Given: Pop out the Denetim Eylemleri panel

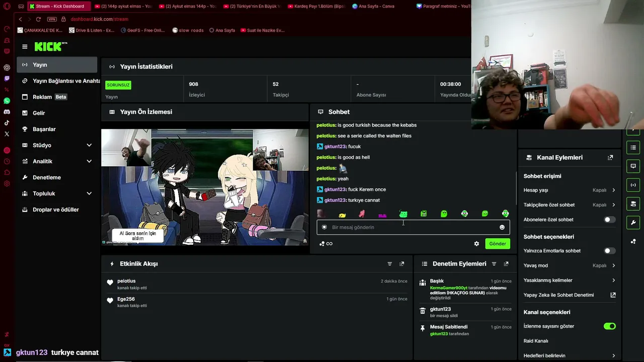Looking at the screenshot, I should coord(506,264).
